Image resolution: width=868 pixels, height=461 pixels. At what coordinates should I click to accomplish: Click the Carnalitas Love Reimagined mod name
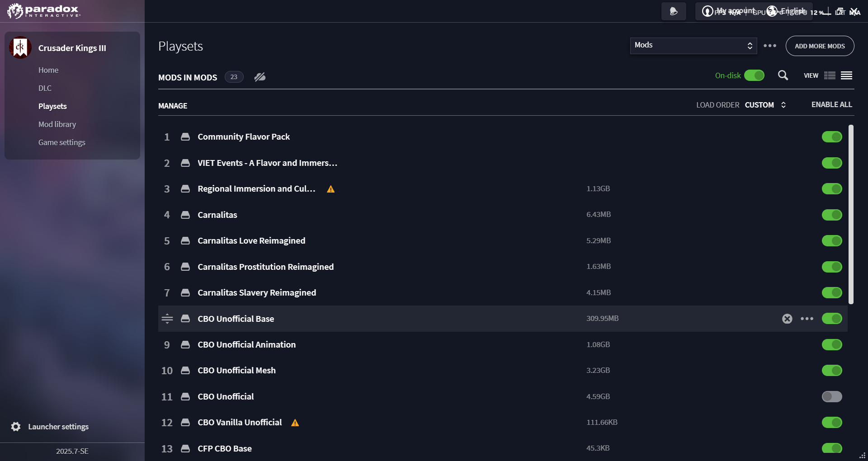(x=251, y=241)
